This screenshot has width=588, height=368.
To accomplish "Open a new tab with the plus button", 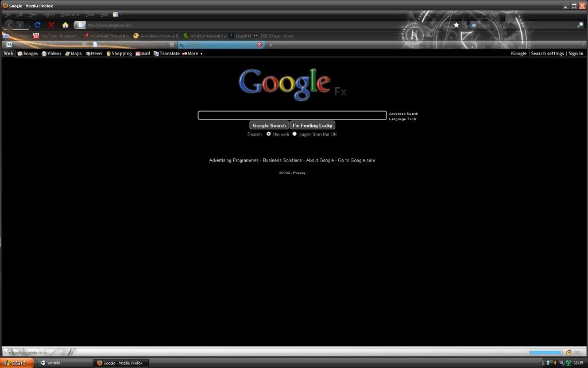I will point(271,45).
